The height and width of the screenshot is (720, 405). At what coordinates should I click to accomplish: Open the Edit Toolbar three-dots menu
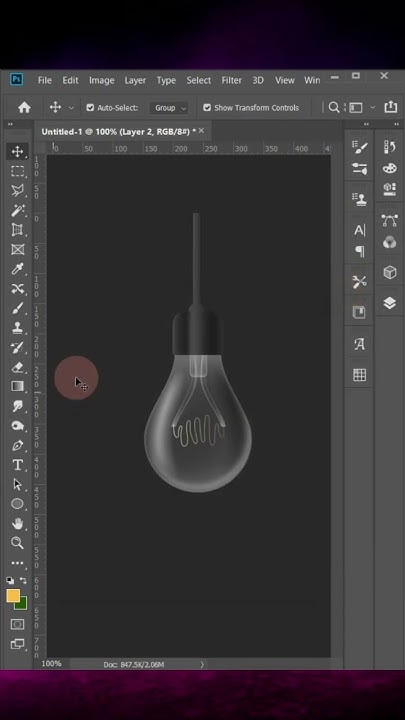(x=17, y=563)
